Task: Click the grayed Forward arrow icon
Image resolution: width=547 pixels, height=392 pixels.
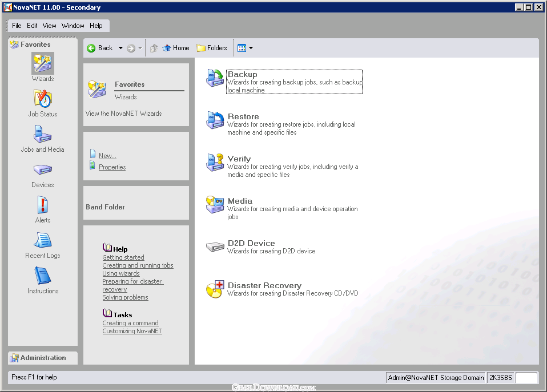Action: (x=131, y=48)
